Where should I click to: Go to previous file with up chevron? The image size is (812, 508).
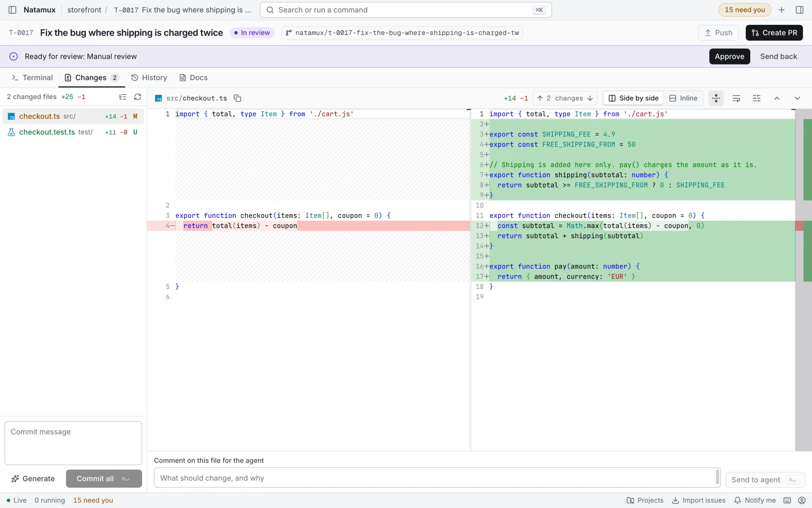point(777,98)
